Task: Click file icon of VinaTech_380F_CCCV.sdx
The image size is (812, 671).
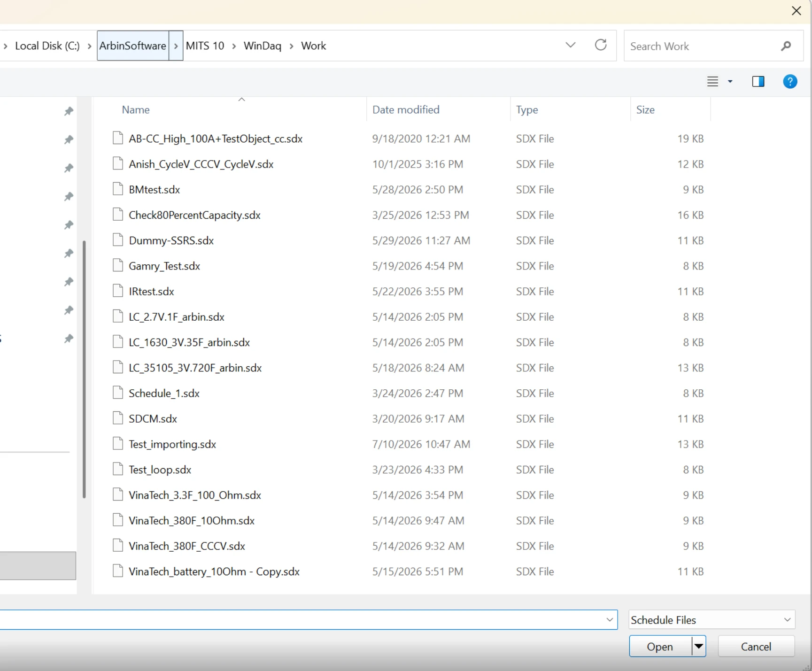Action: 118,546
